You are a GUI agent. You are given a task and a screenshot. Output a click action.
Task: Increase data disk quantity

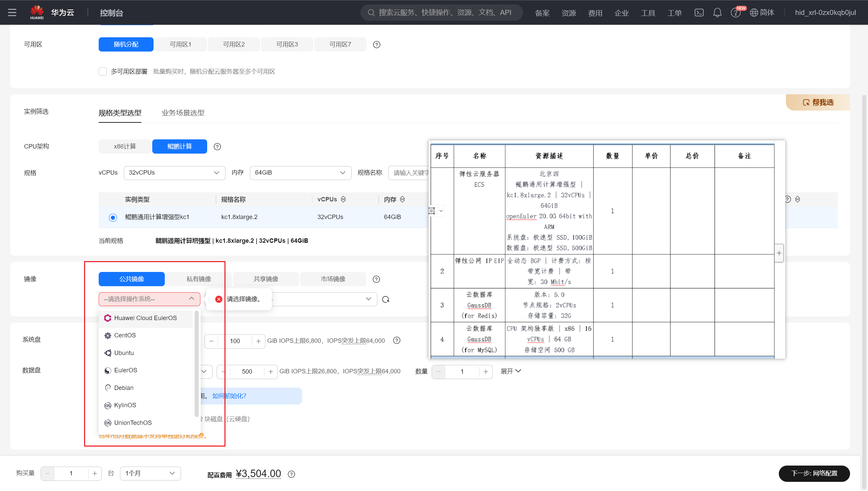(486, 372)
